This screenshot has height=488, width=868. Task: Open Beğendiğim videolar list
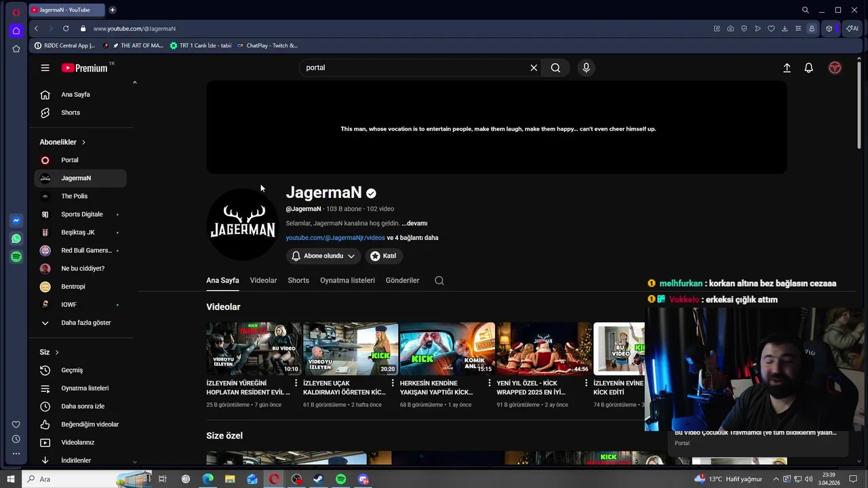coord(80,424)
